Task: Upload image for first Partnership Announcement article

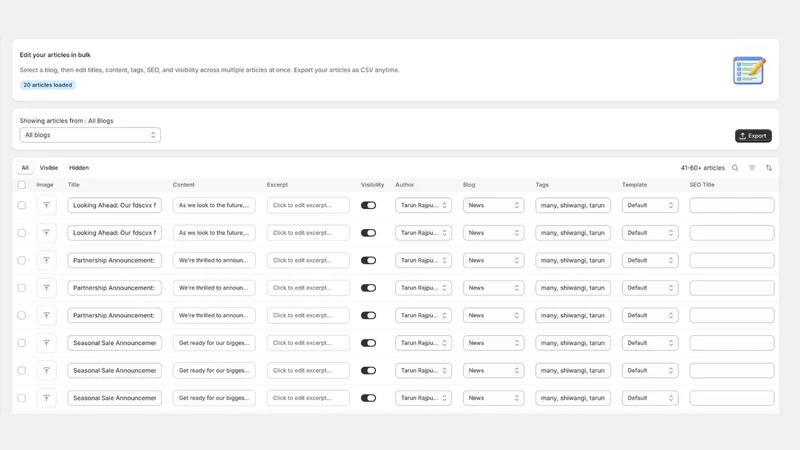Action: (46, 260)
